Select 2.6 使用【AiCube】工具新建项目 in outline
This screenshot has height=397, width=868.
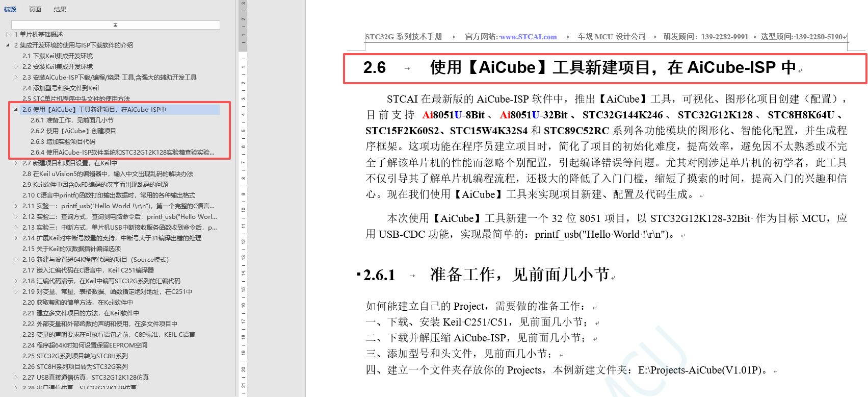(x=94, y=110)
